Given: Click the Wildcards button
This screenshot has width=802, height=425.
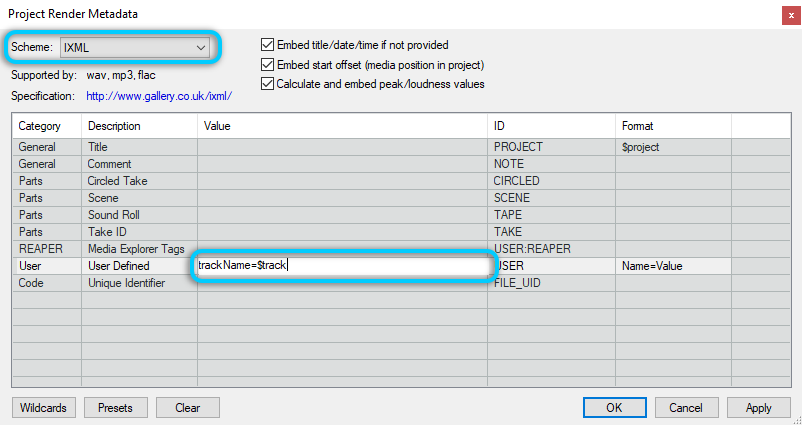Looking at the screenshot, I should pos(43,408).
